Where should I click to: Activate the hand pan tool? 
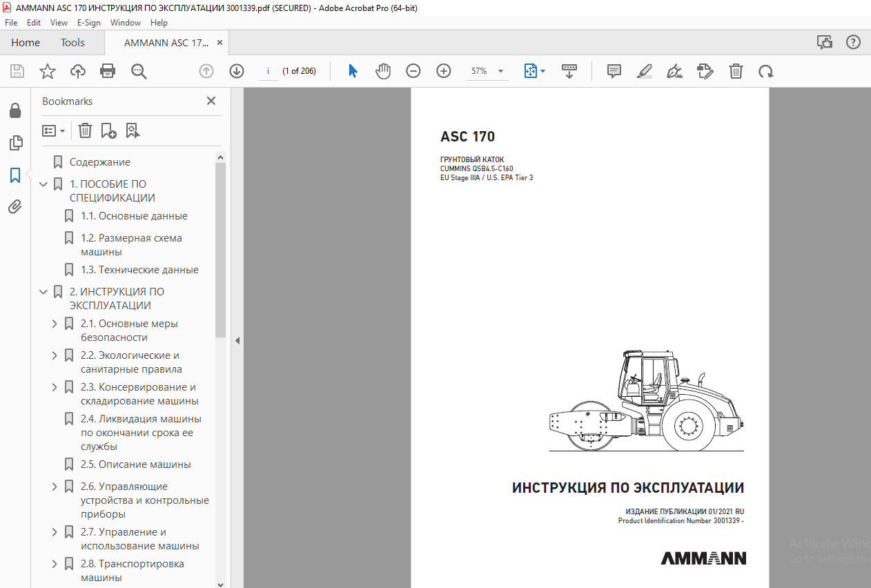[x=383, y=71]
